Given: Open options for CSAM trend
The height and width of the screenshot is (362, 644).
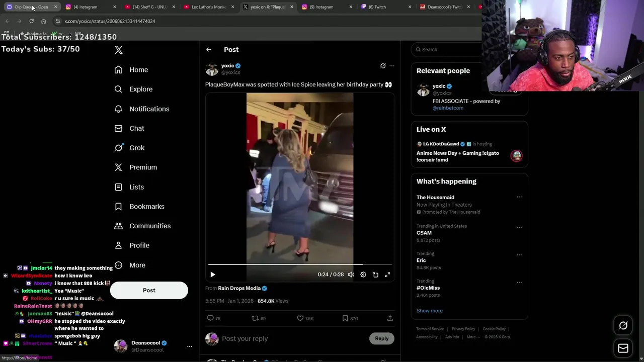Looking at the screenshot, I should (519, 227).
